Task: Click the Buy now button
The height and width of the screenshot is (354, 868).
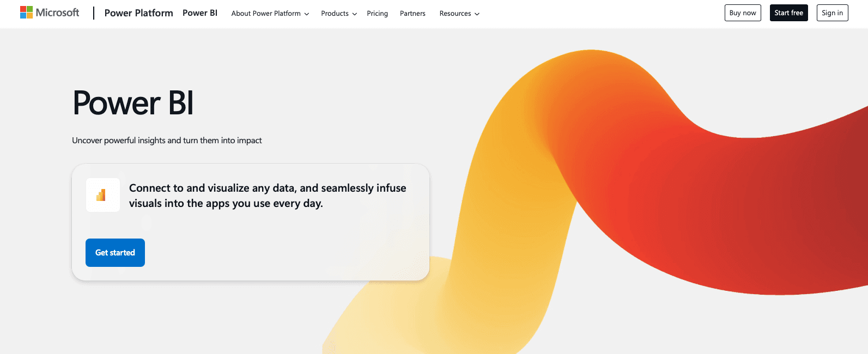Action: click(743, 13)
